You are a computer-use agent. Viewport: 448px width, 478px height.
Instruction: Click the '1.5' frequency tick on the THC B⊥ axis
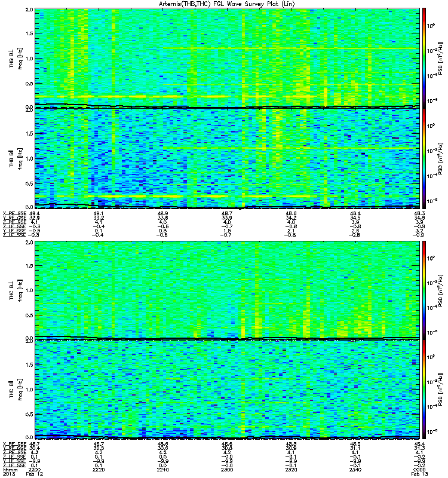click(x=29, y=265)
